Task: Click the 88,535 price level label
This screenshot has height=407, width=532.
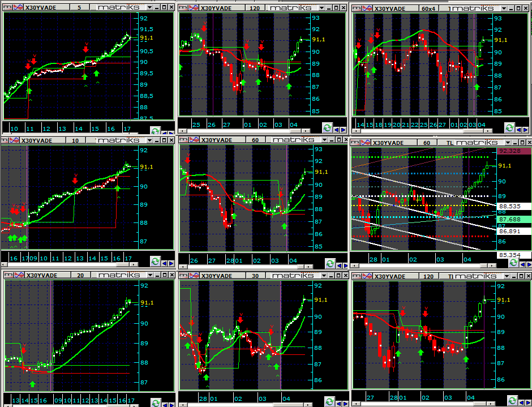Action: [x=509, y=207]
